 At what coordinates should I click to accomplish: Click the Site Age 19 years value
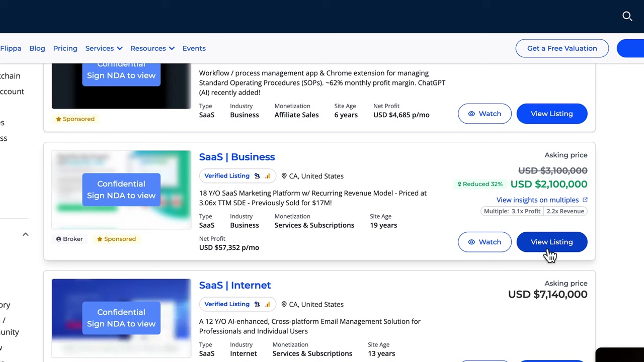tap(383, 225)
